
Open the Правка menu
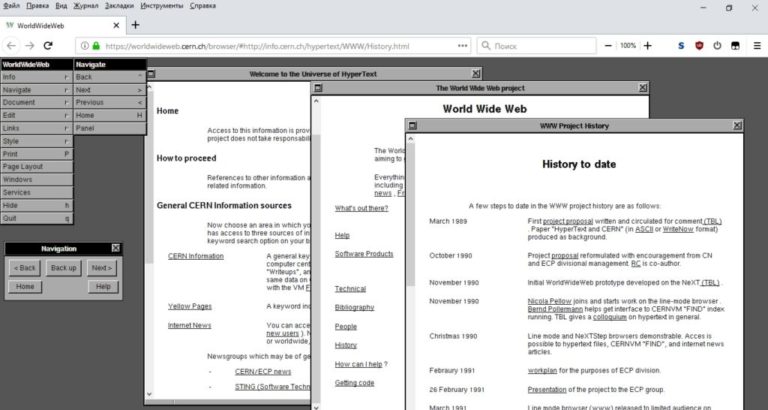tap(38, 6)
